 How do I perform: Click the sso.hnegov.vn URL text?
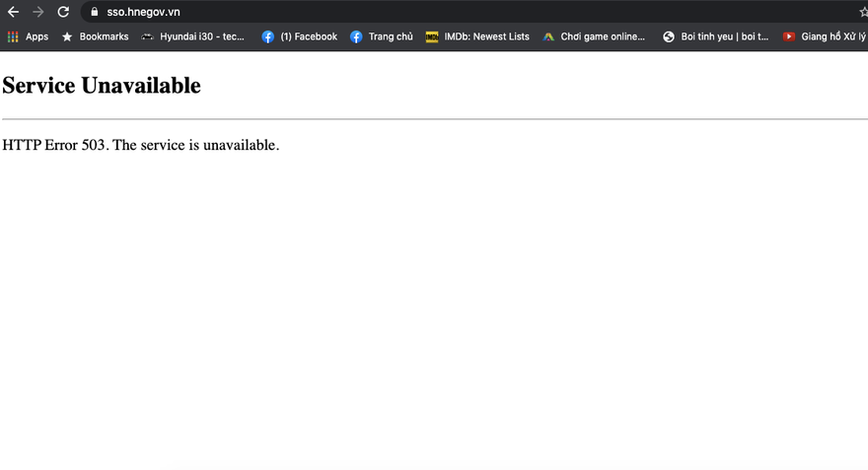click(143, 12)
